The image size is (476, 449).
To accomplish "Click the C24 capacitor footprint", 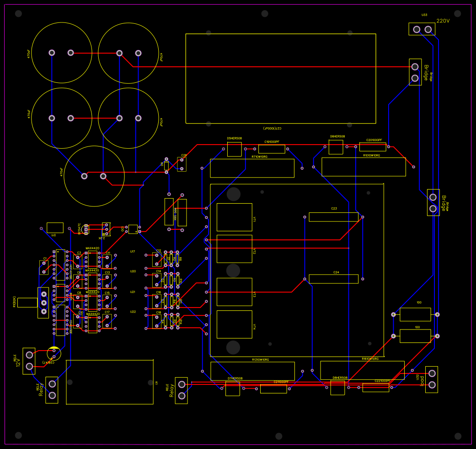I will point(334,278).
